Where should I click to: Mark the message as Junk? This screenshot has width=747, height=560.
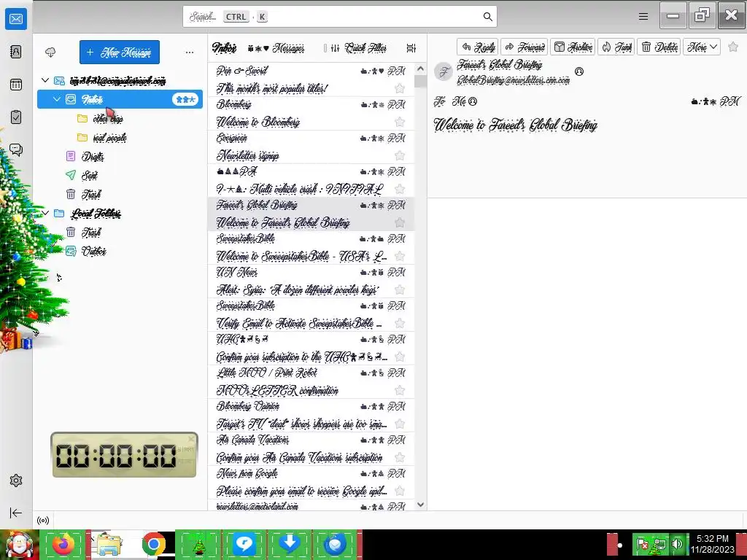point(616,47)
